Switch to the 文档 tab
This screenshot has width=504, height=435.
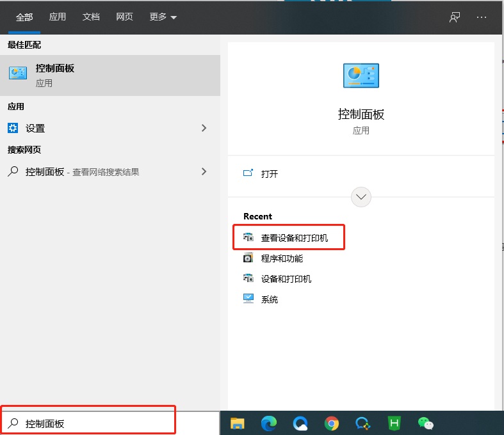91,17
